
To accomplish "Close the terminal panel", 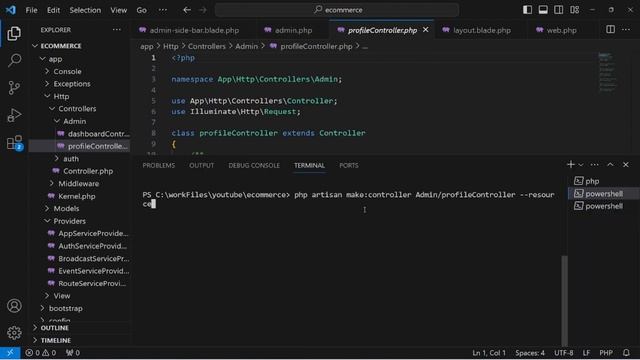I will [x=626, y=164].
